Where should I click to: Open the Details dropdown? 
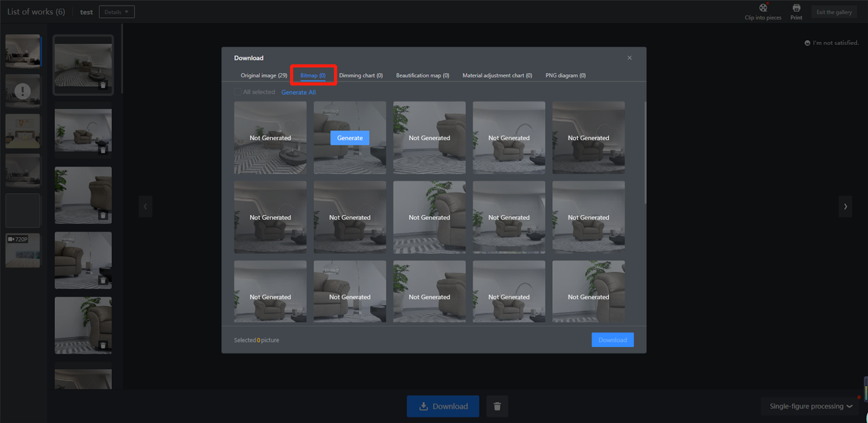[x=117, y=12]
